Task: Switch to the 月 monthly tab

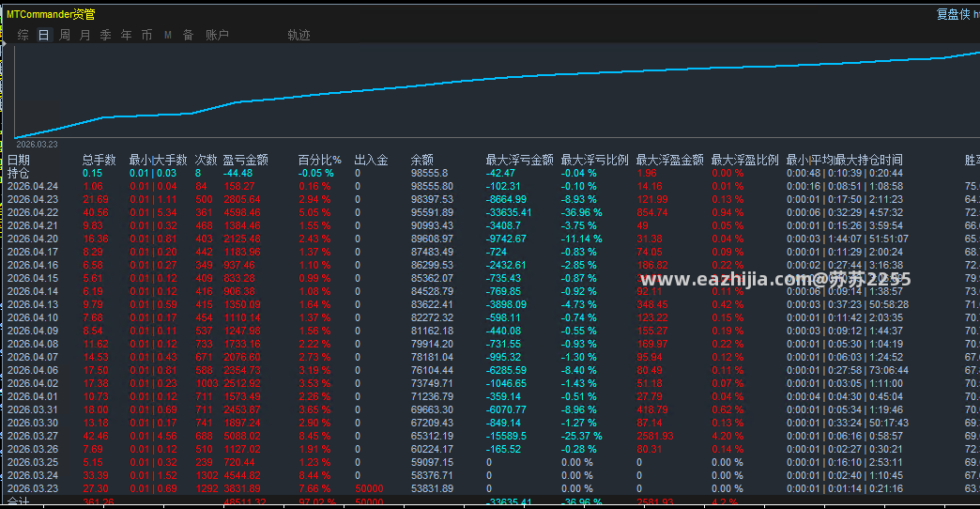Action: (x=85, y=35)
